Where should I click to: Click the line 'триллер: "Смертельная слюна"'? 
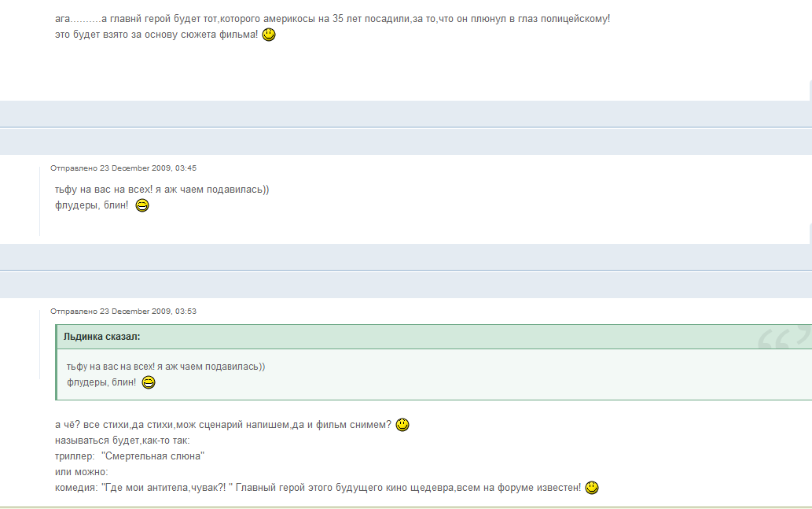pyautogui.click(x=130, y=456)
